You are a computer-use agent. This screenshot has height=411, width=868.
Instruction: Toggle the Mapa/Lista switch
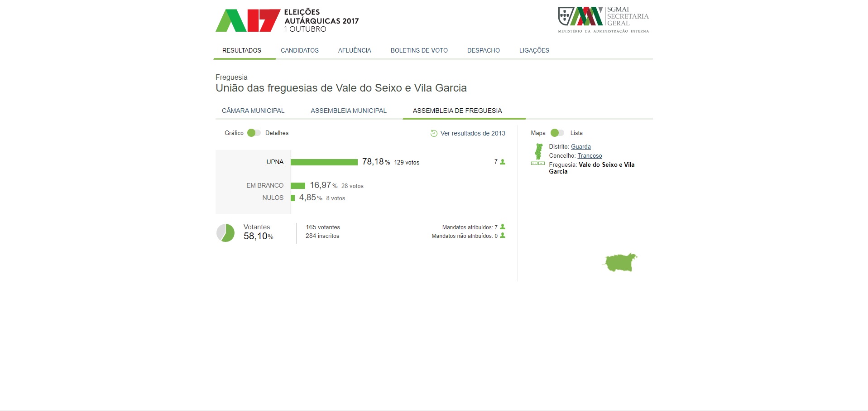point(557,133)
